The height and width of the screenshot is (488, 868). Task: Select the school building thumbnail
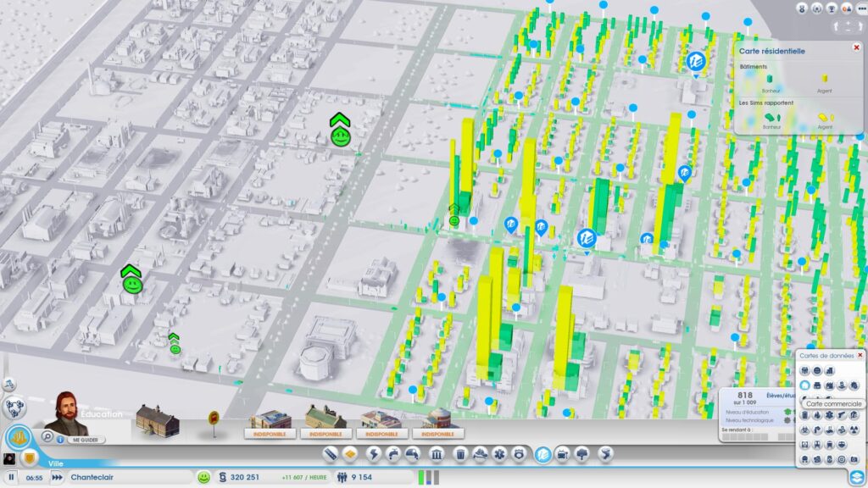coord(157,420)
